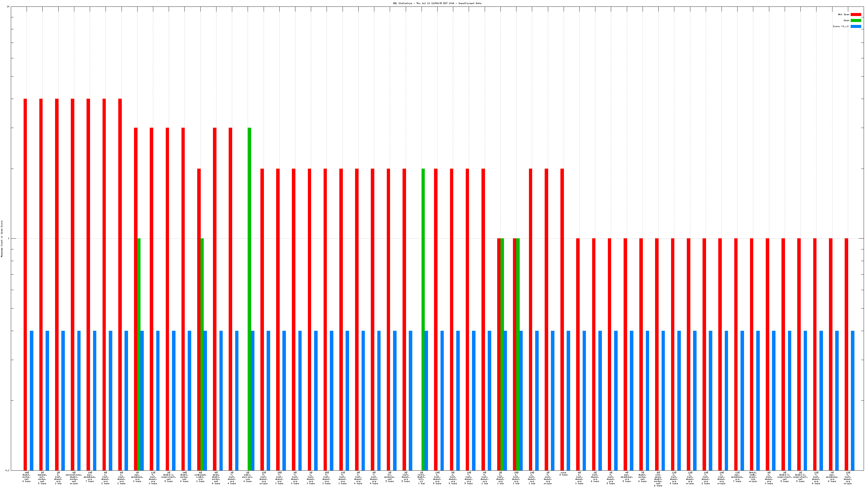Click the combined.njabl.org 2 hops label
This screenshot has height=488, width=868.
click(200, 477)
